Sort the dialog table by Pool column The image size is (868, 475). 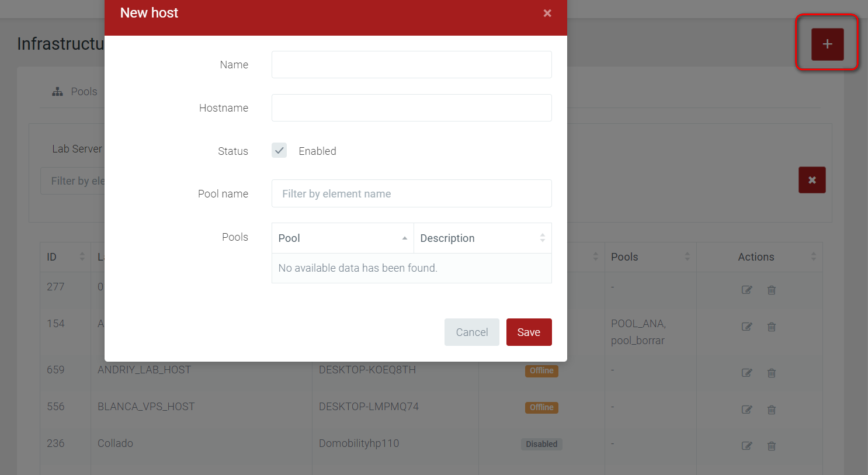342,238
